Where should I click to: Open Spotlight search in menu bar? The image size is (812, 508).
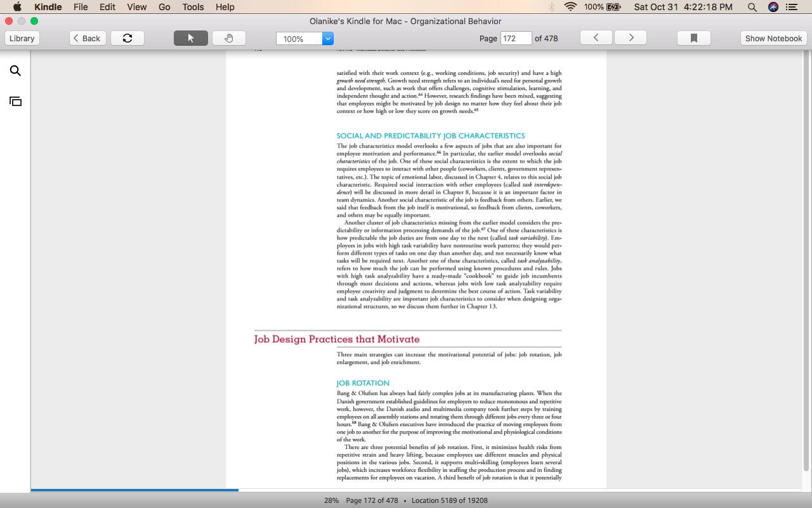(x=752, y=7)
